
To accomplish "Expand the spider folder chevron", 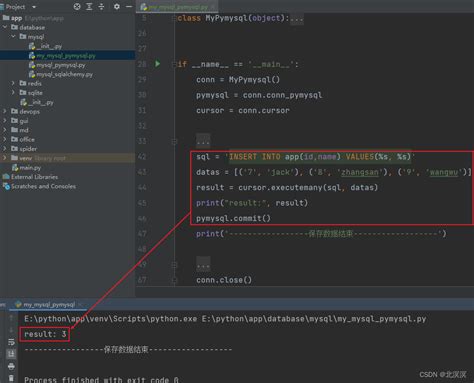I will tap(5, 148).
